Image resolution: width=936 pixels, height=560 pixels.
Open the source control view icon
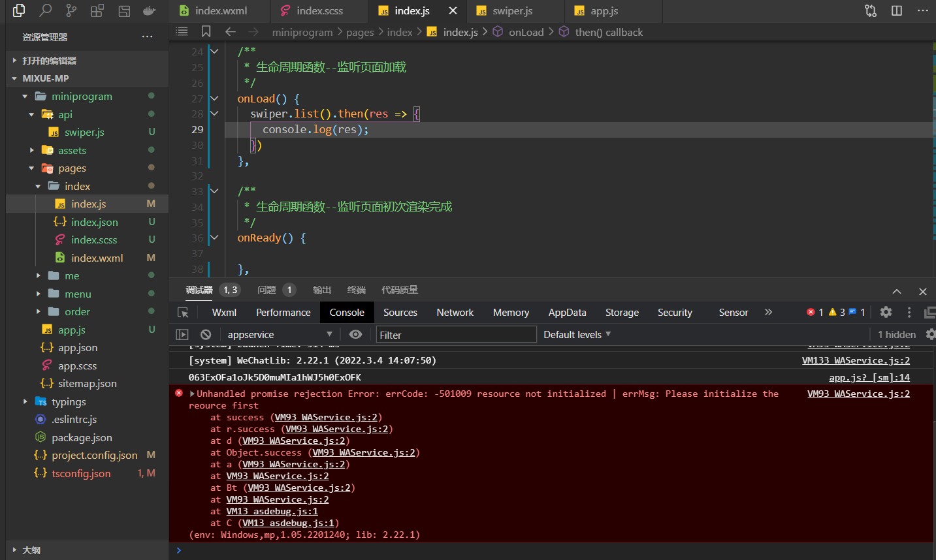tap(71, 10)
